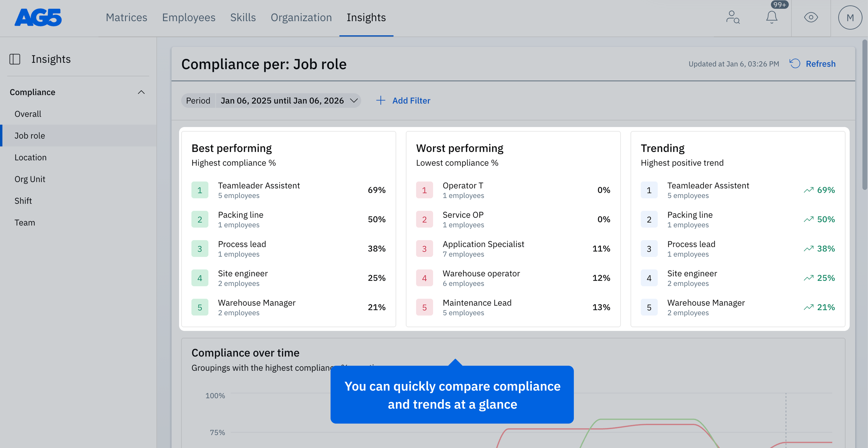Viewport: 868px width, 448px height.
Task: Open the employee search icon
Action: point(733,17)
